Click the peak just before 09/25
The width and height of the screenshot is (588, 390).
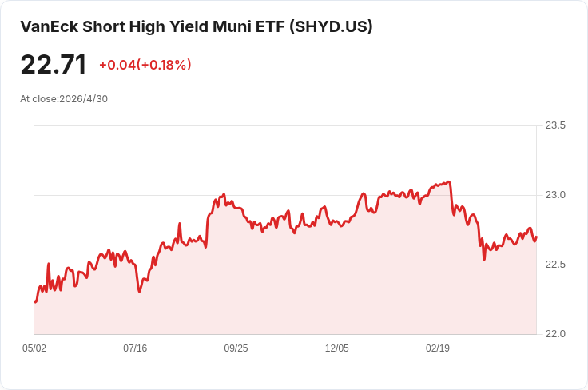point(224,194)
